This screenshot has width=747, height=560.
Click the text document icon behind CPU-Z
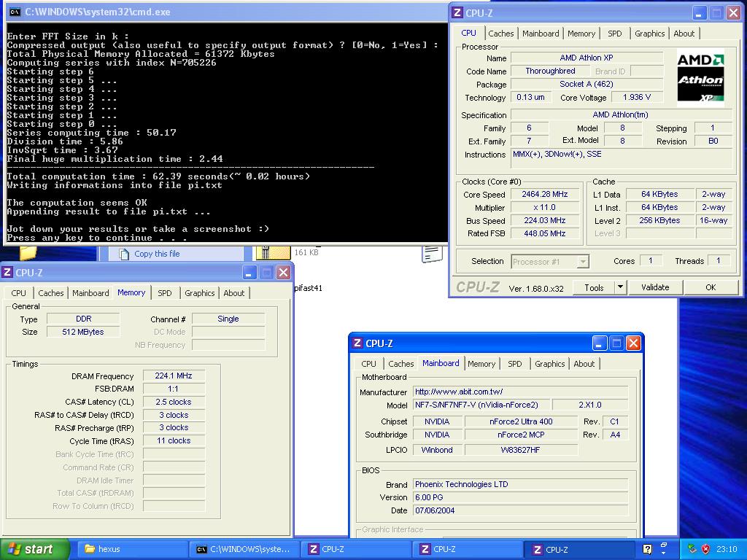click(432, 254)
